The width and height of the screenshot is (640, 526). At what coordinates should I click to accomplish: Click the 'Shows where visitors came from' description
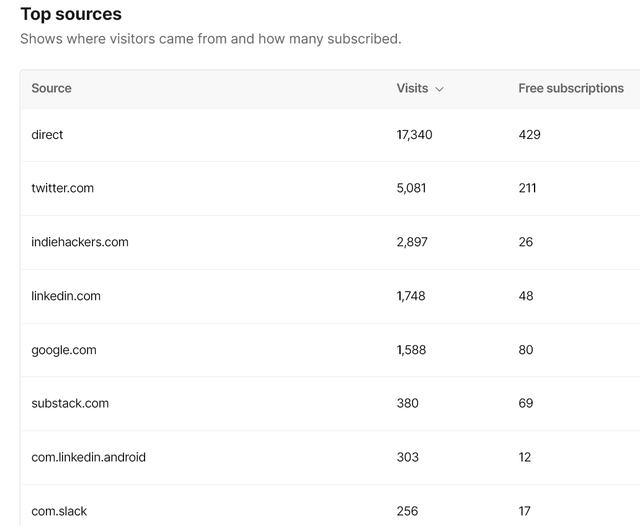(211, 39)
